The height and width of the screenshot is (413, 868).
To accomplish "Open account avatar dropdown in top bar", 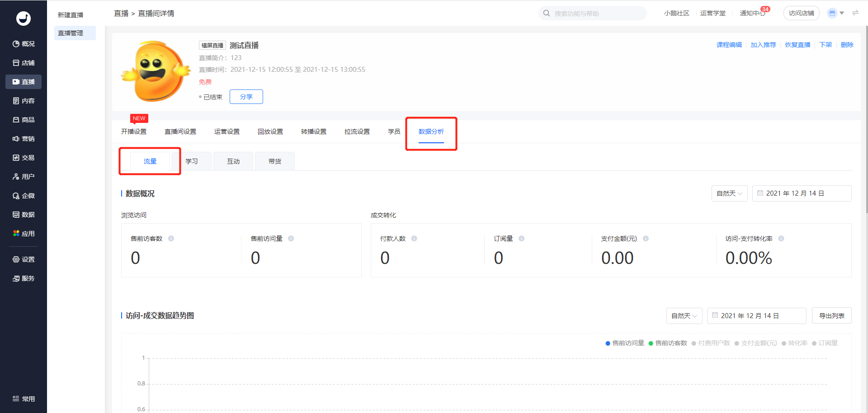I will pyautogui.click(x=835, y=13).
